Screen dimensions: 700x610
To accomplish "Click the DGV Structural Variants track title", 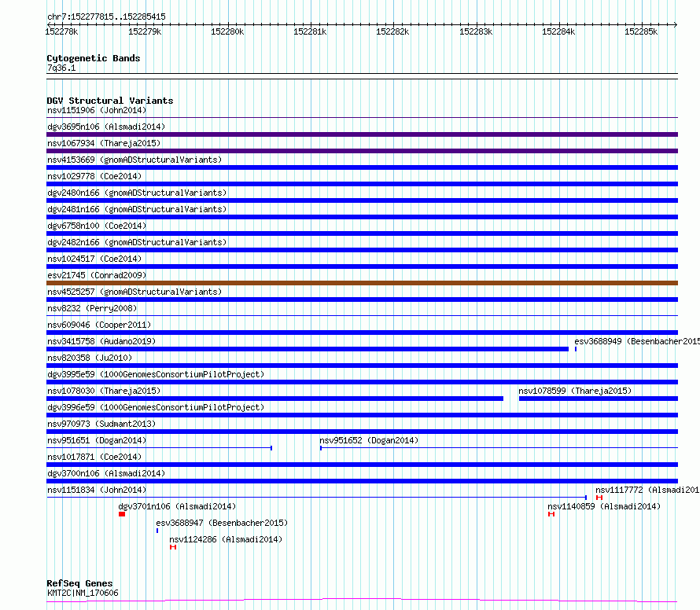I will 110,101.
